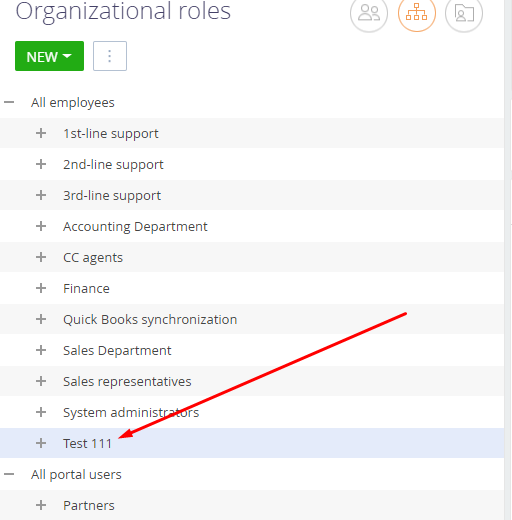Screen dimensions: 512x520
Task: Expand the 1st-line support role
Action: click(41, 133)
